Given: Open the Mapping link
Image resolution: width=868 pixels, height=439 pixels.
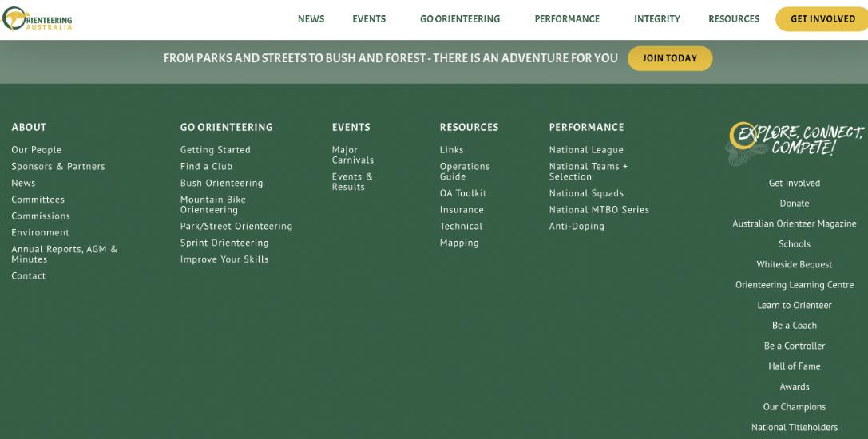Looking at the screenshot, I should (459, 243).
